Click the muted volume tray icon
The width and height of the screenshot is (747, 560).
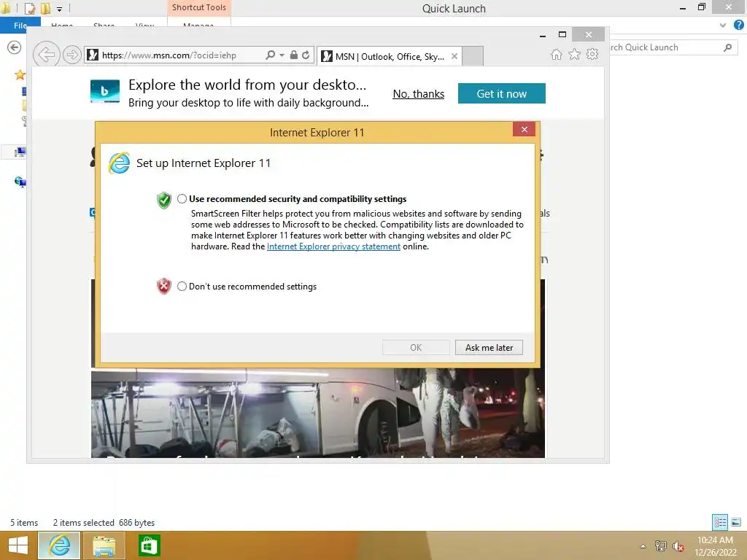pos(678,546)
